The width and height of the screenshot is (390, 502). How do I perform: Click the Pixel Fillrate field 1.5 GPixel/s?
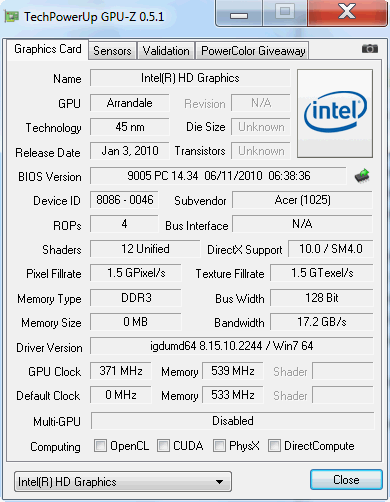click(136, 273)
